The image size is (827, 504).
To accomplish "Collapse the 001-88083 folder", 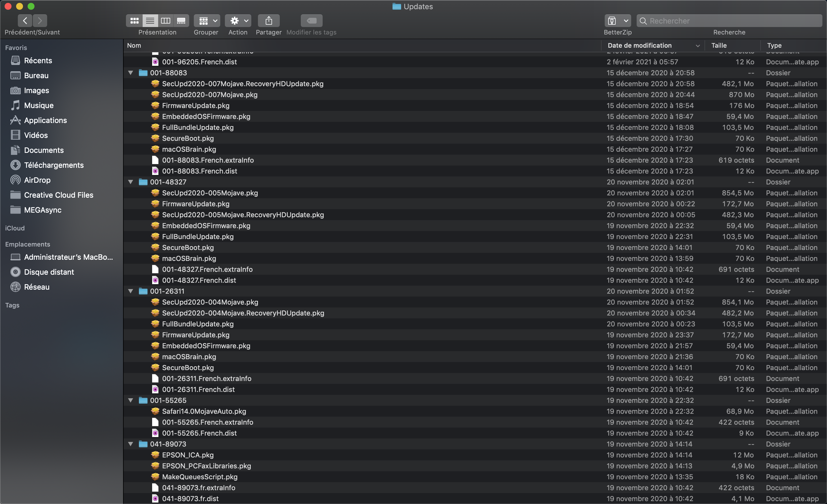I will pyautogui.click(x=131, y=73).
